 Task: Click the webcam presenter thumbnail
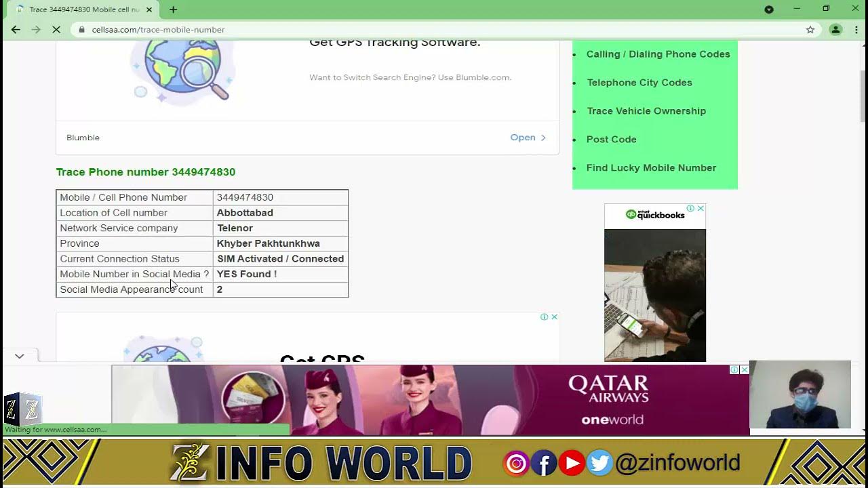[800, 394]
